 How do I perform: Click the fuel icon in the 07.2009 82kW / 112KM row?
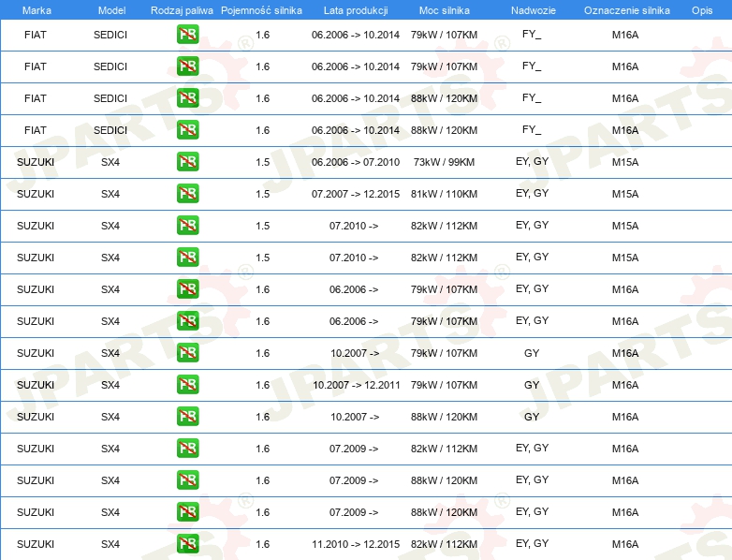[187, 448]
